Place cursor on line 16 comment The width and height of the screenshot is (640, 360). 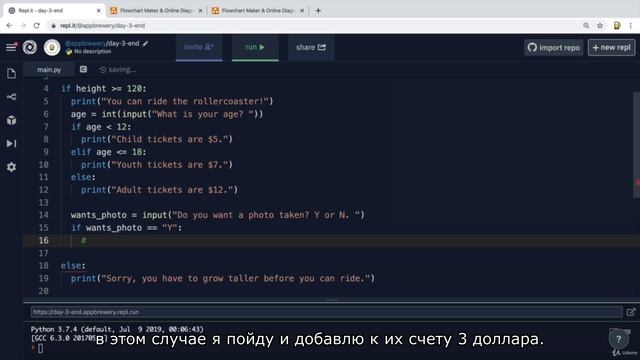pyautogui.click(x=83, y=241)
